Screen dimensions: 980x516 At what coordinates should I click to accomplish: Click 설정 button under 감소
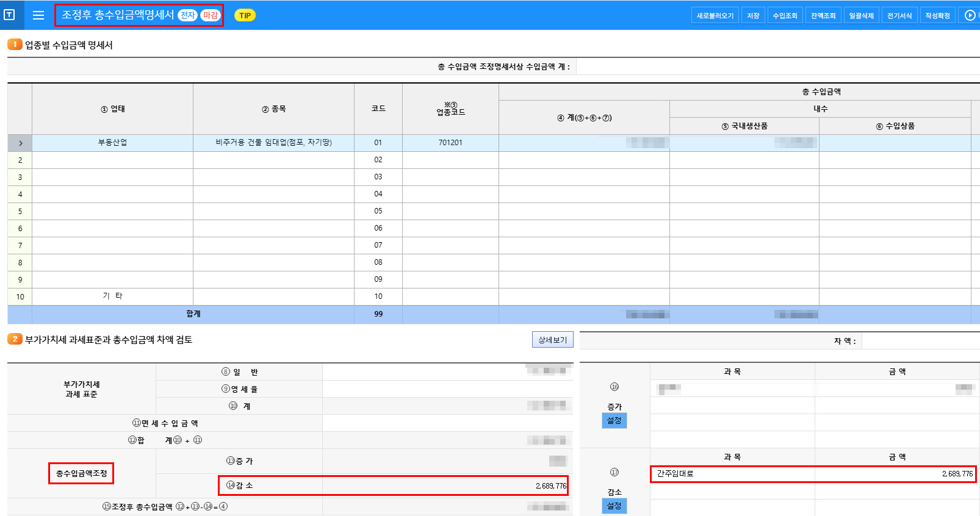tap(614, 506)
